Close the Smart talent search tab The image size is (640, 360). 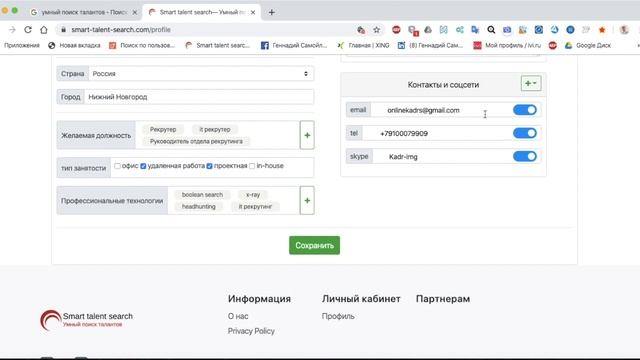(253, 12)
